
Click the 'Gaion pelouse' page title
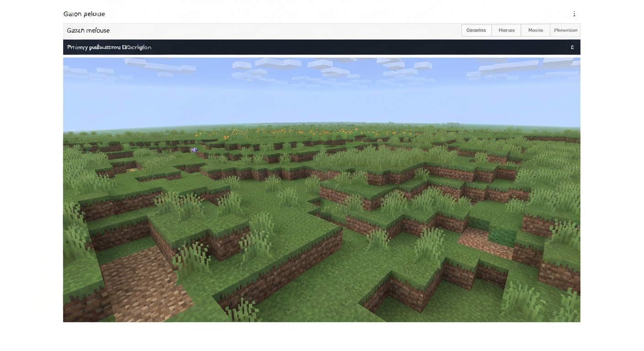[x=84, y=14]
